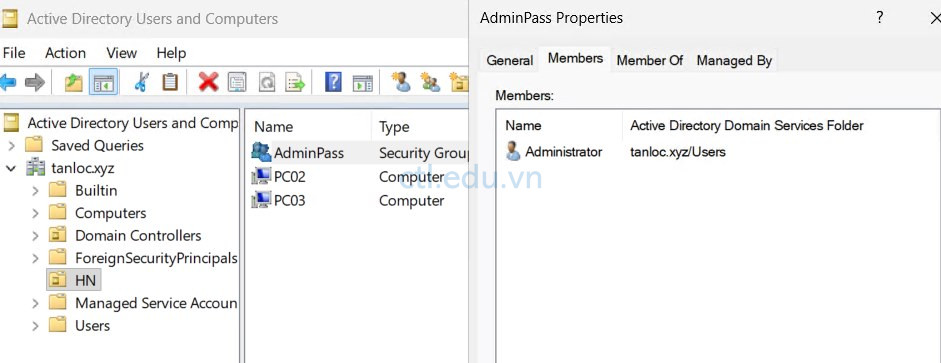Select the AdminPass row name
The height and width of the screenshot is (363, 941).
point(309,153)
